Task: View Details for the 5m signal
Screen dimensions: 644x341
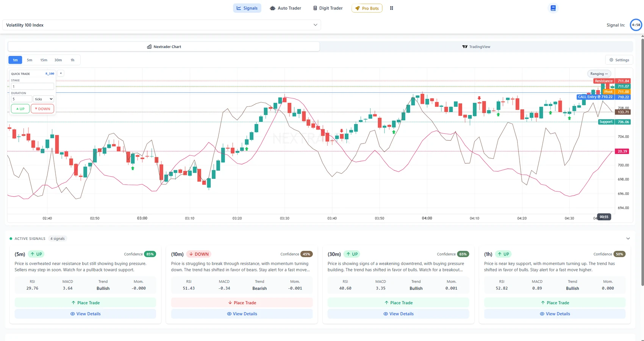Action: coord(85,314)
